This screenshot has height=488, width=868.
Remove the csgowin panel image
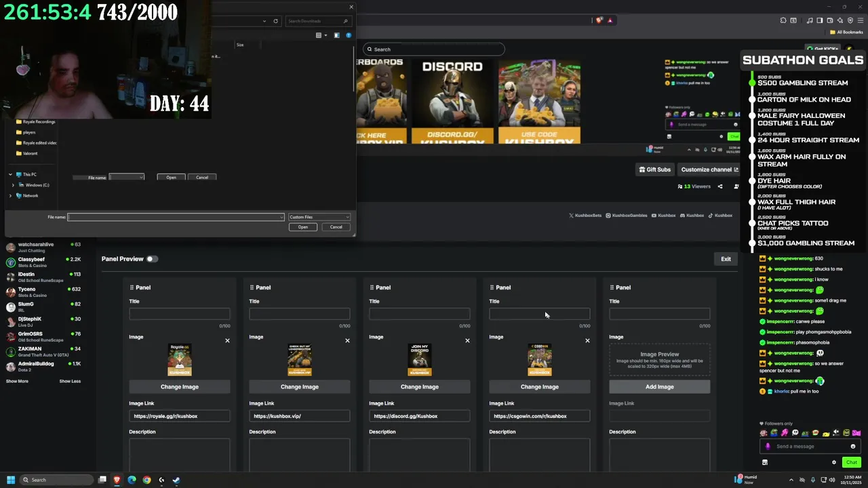point(587,340)
